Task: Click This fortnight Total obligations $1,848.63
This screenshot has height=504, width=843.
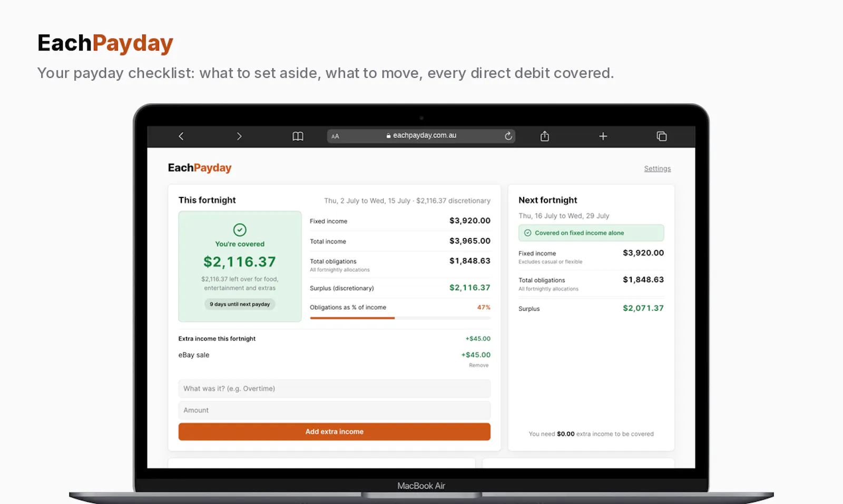Action: pos(470,261)
